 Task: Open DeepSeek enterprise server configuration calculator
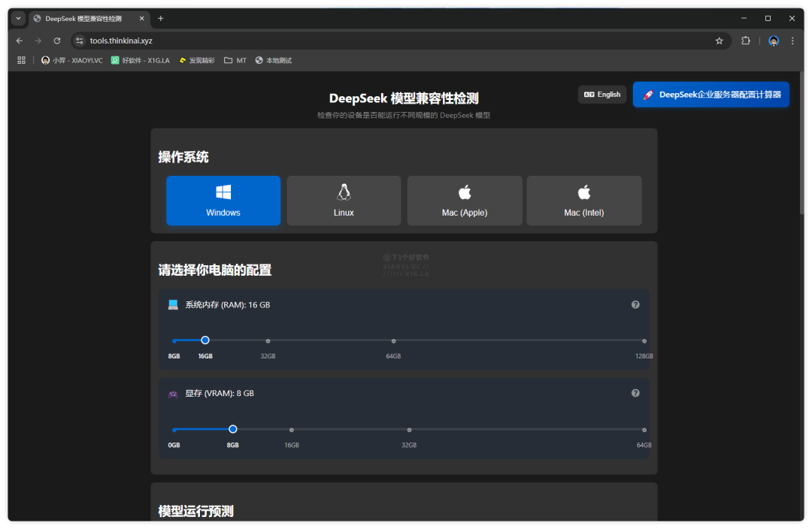click(x=711, y=95)
